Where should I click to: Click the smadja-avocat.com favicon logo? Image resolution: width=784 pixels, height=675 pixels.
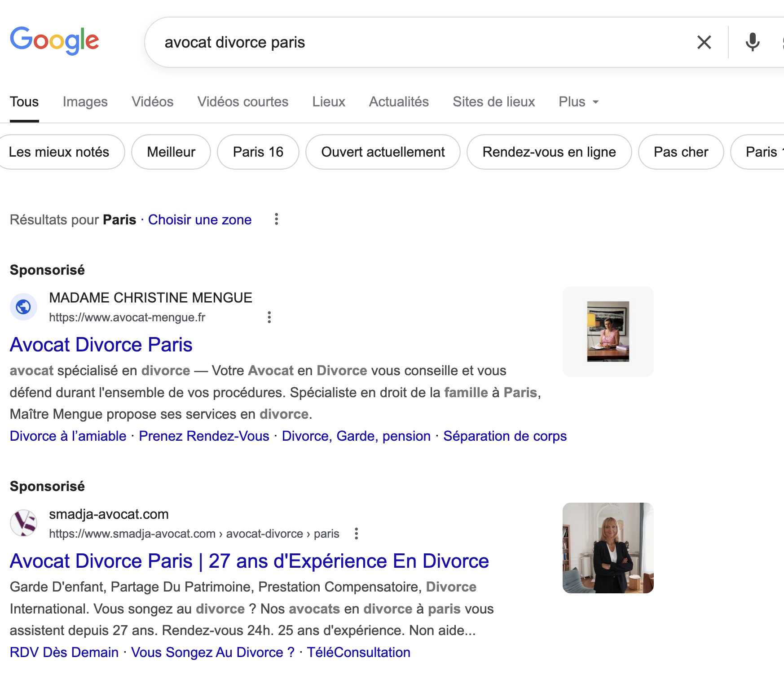(23, 523)
